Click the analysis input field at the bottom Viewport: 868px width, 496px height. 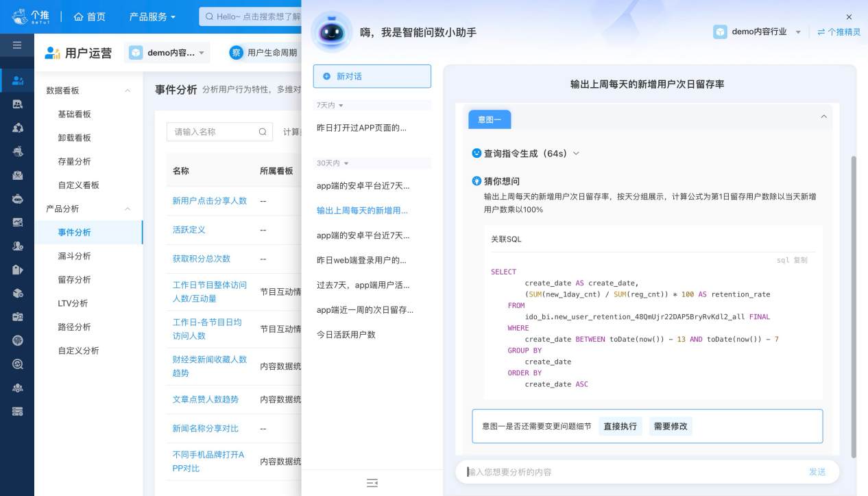pos(617,471)
